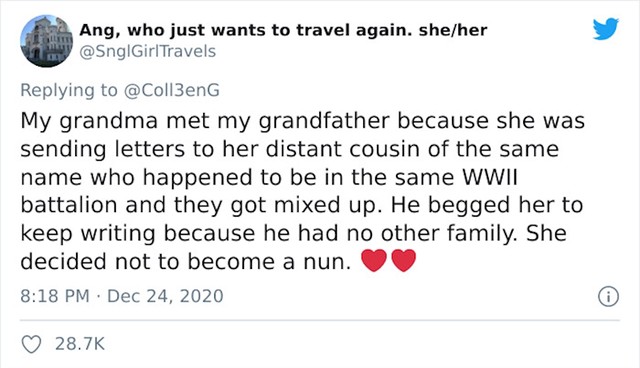View the 28.7K likes count
Screen dimensions: 640x368
pyautogui.click(x=80, y=344)
